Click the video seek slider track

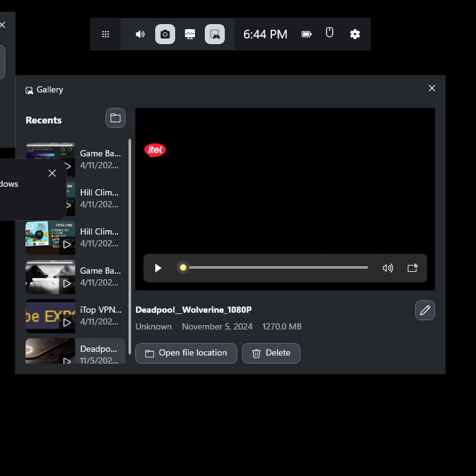point(274,268)
